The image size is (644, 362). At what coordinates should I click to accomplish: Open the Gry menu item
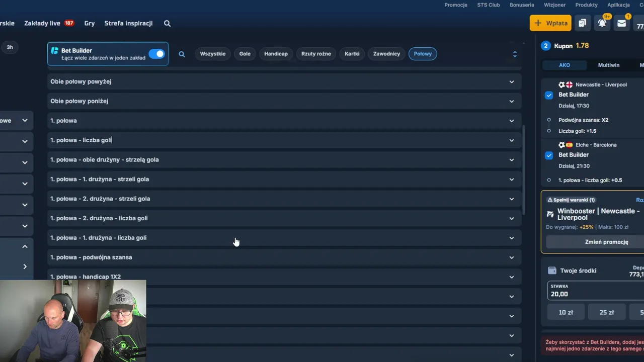90,23
